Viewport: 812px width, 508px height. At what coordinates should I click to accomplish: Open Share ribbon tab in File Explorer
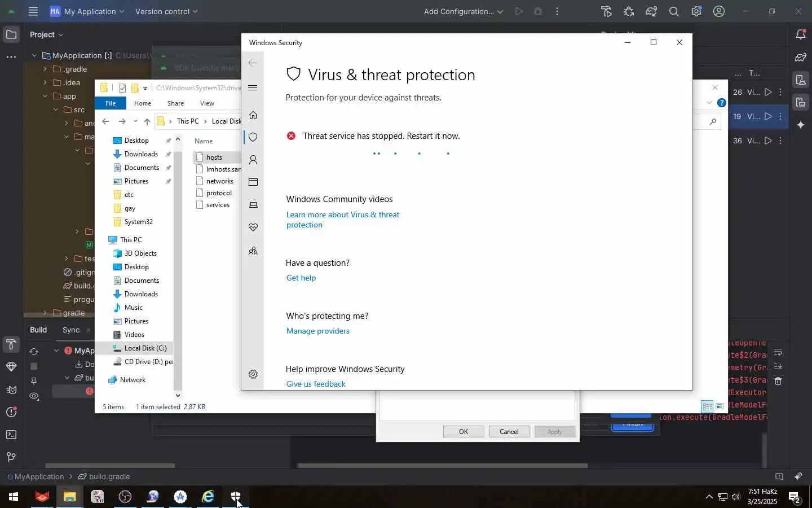click(x=175, y=103)
